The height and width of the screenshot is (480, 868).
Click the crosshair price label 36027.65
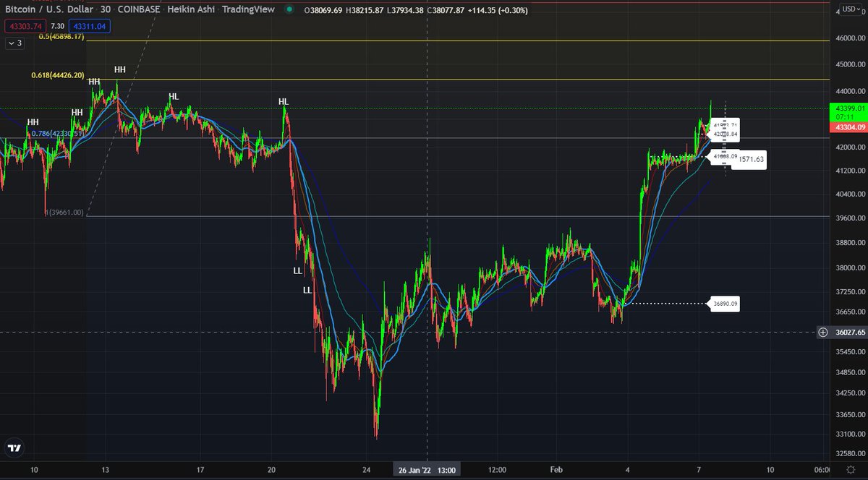click(849, 333)
